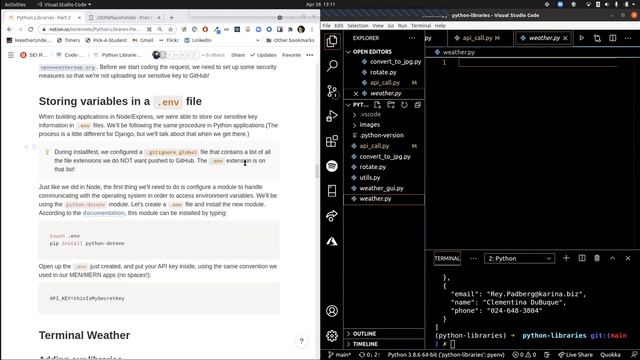640x360 pixels.
Task: Open editor More Actions ellipsis menu
Action: pos(628,38)
